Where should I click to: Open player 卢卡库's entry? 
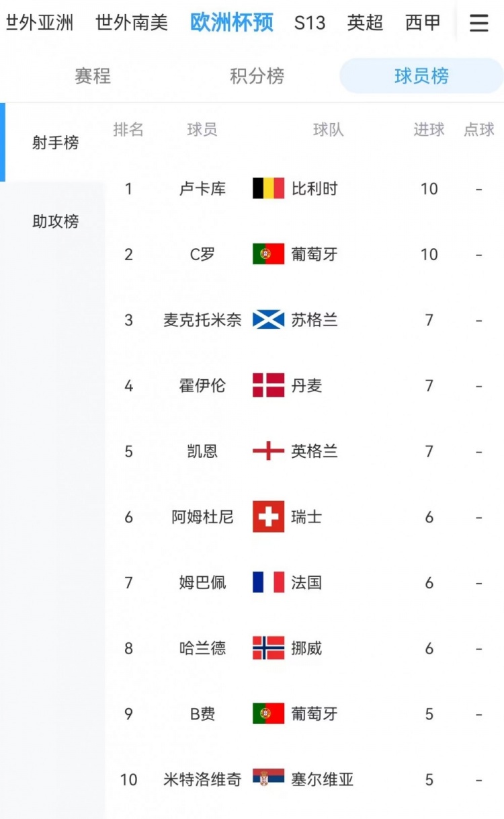click(202, 188)
